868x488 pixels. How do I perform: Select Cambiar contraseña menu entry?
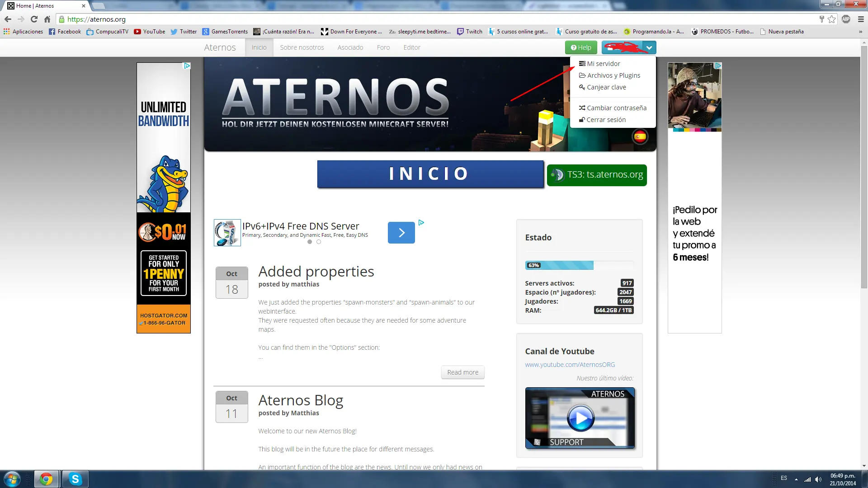613,108
